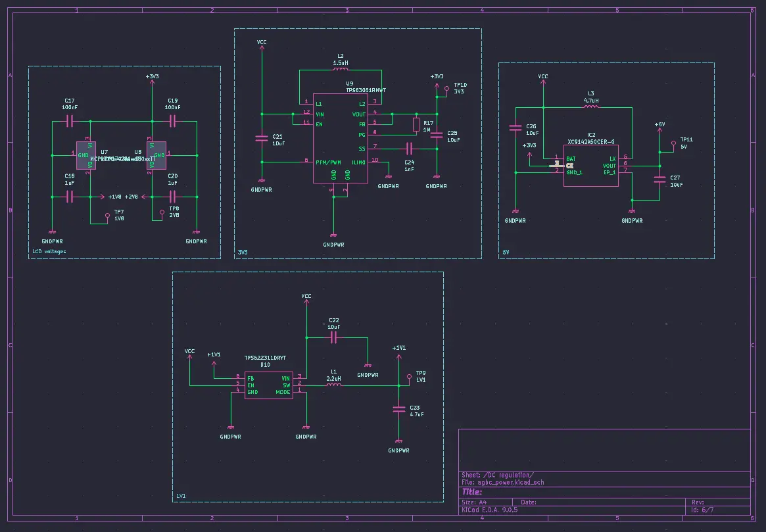Click the MODE pin label on U10

[283, 392]
